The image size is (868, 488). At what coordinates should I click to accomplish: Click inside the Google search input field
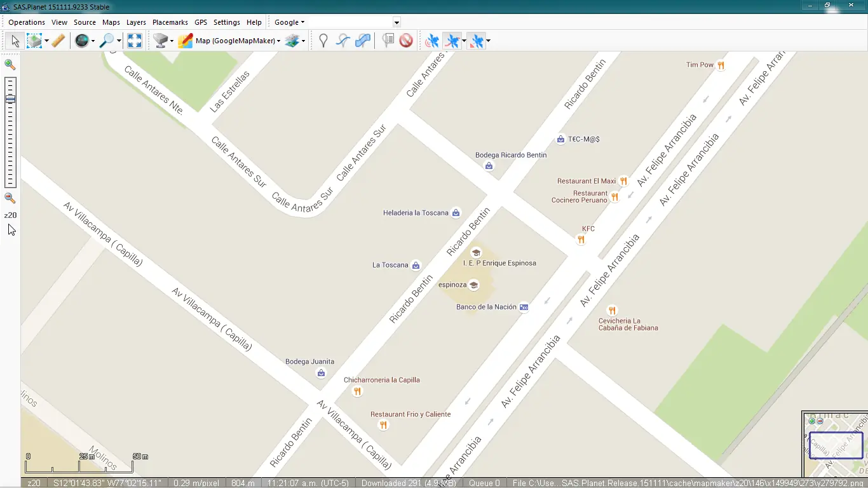349,22
